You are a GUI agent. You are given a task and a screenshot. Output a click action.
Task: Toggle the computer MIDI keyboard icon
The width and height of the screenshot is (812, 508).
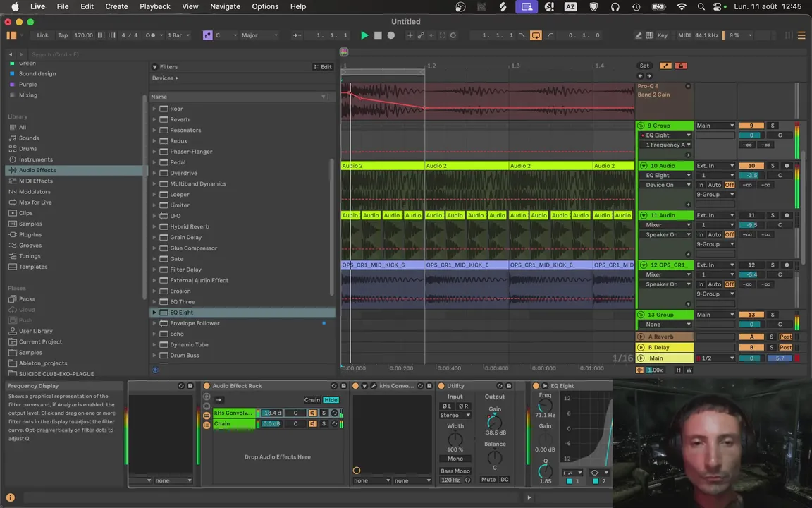[649, 35]
